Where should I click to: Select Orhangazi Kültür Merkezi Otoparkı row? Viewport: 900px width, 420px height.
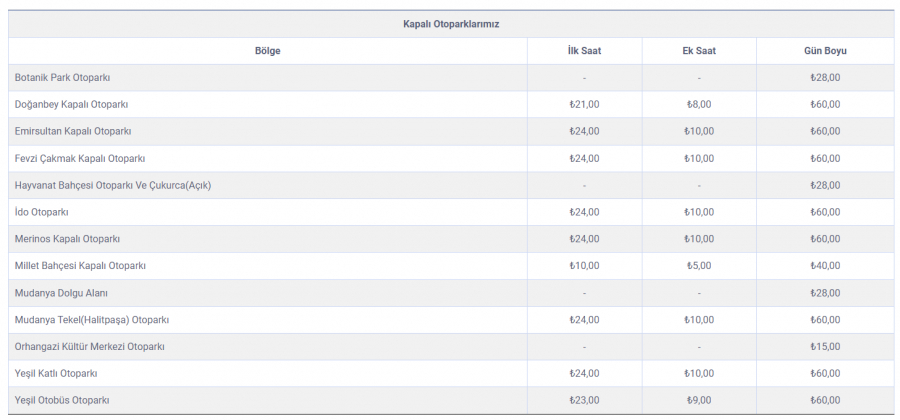89,347
